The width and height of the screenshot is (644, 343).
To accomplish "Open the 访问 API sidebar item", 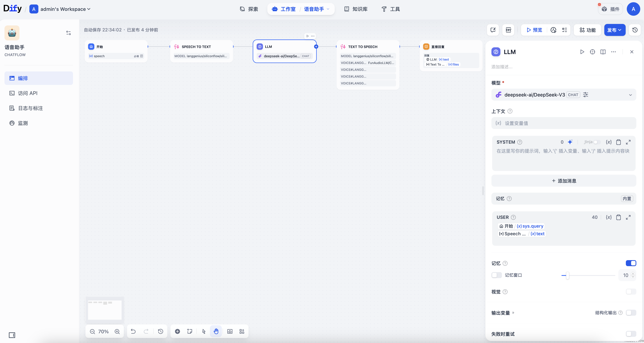I will point(28,93).
